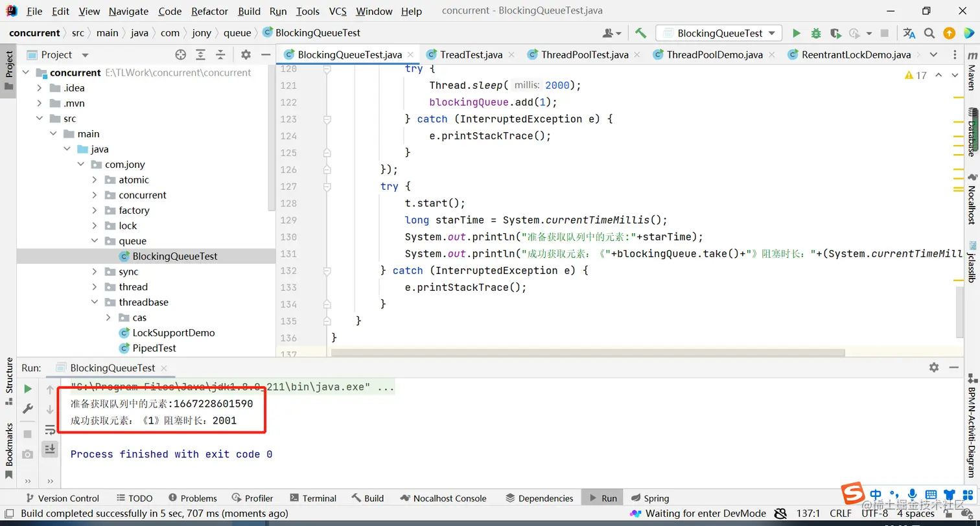Viewport: 980px width, 526px height.
Task: Toggle soft-wrap in Run console
Action: (x=50, y=429)
